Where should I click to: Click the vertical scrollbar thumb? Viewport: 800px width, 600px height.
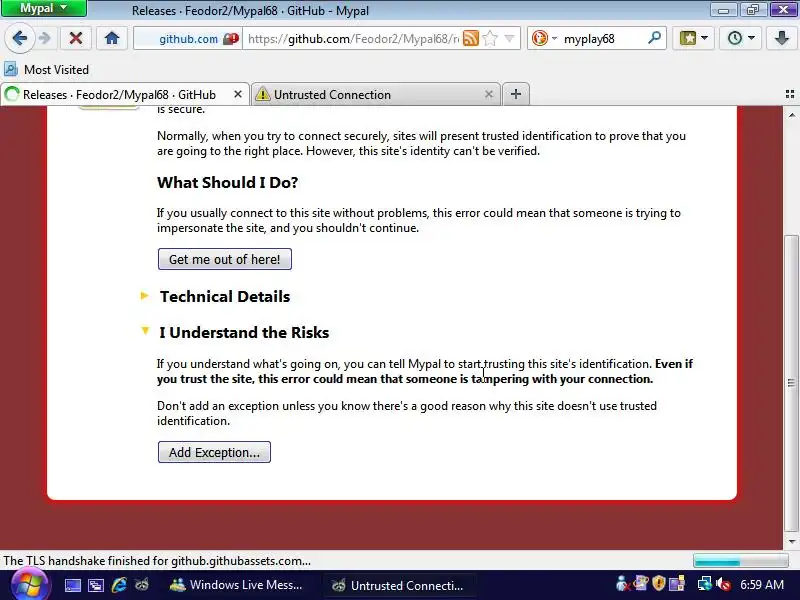click(791, 383)
